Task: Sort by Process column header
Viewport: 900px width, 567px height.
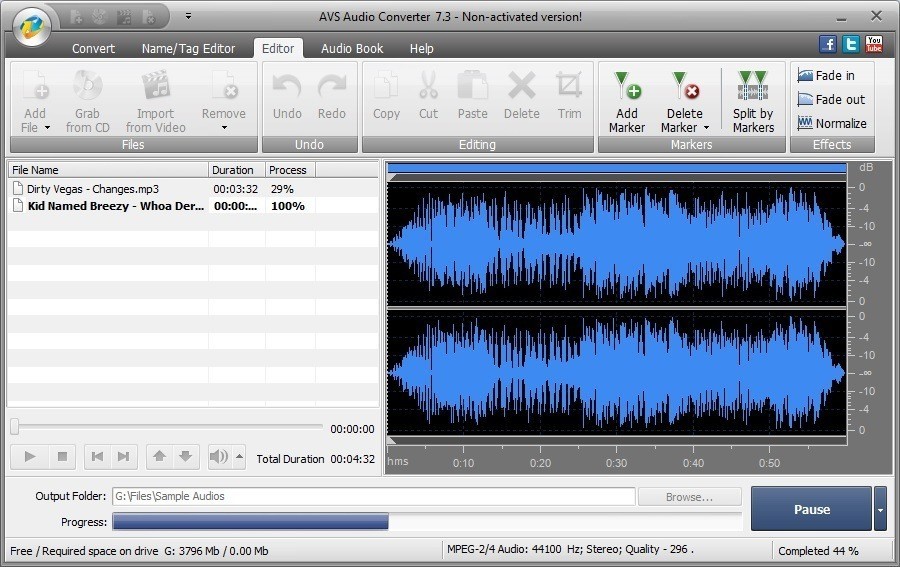Action: click(290, 170)
